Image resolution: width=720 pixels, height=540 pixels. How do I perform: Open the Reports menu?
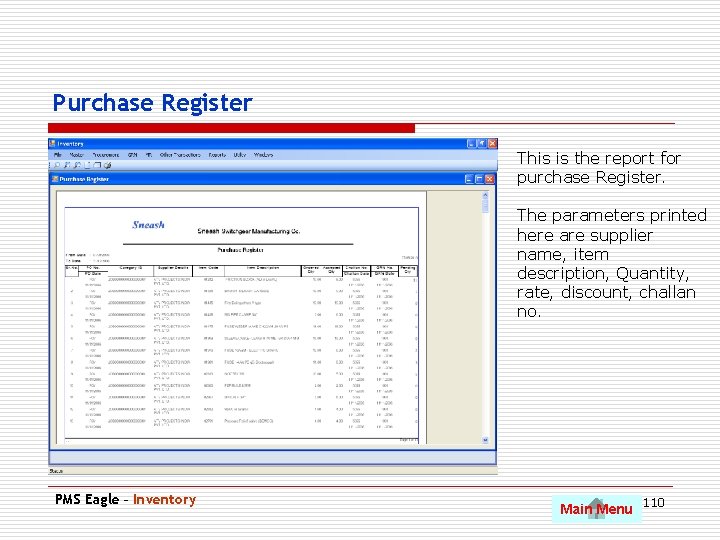tap(217, 155)
